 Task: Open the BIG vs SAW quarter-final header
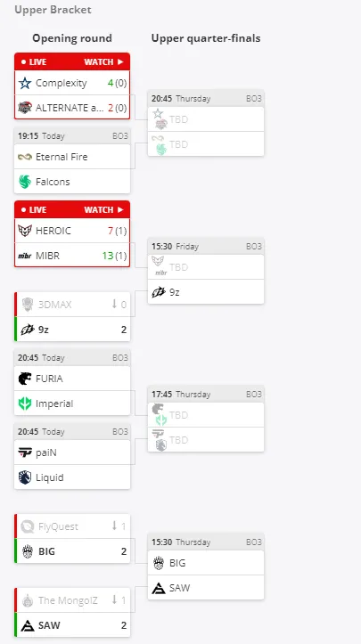point(206,542)
